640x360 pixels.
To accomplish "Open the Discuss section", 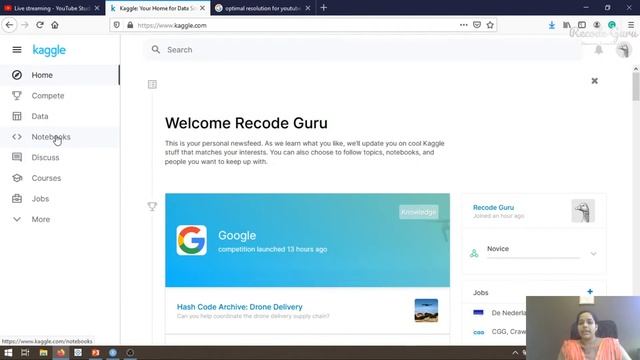I will pos(60,158).
